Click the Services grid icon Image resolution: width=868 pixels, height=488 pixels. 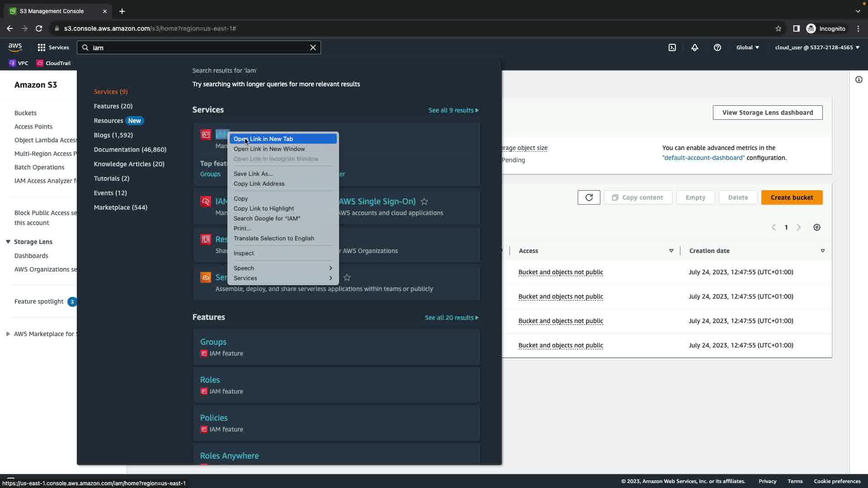tap(42, 47)
